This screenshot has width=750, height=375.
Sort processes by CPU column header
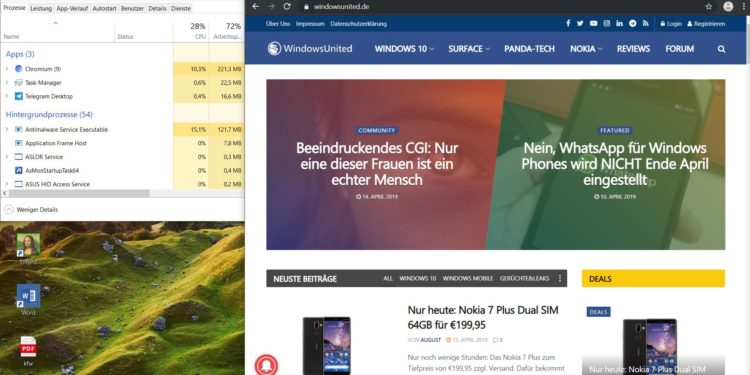(191, 31)
